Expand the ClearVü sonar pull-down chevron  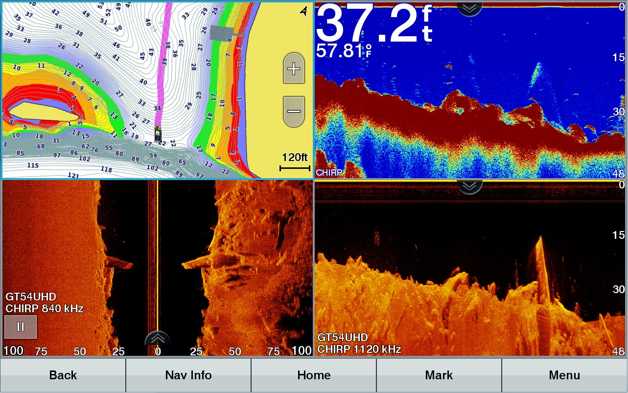click(469, 186)
